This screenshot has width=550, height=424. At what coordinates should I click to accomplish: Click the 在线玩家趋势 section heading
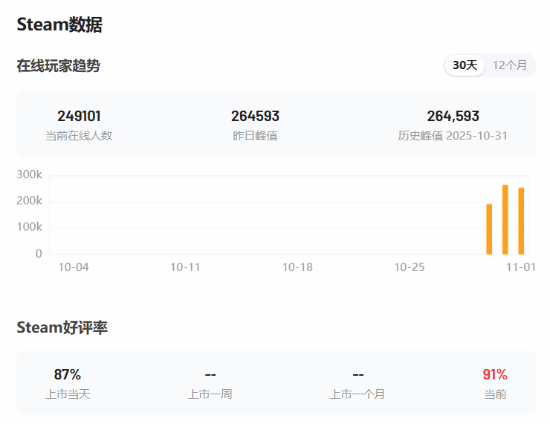point(58,66)
